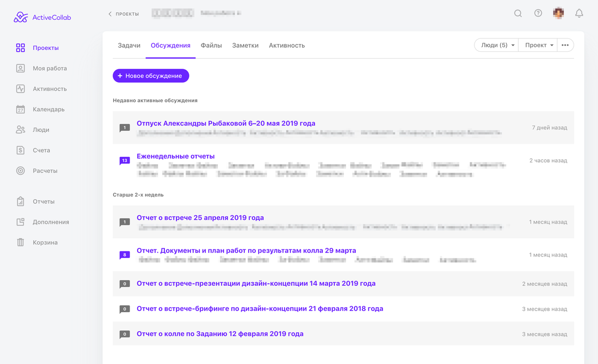598x364 pixels.
Task: Click comment bubble beside 14 марта discussion
Action: 125,284
